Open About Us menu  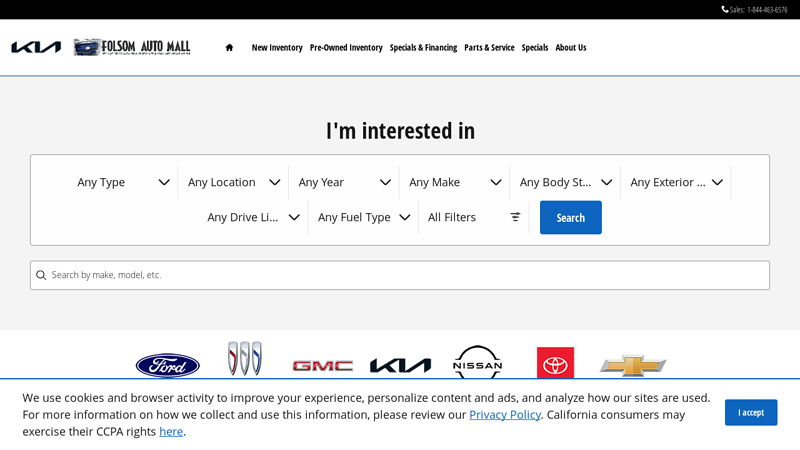tap(571, 47)
